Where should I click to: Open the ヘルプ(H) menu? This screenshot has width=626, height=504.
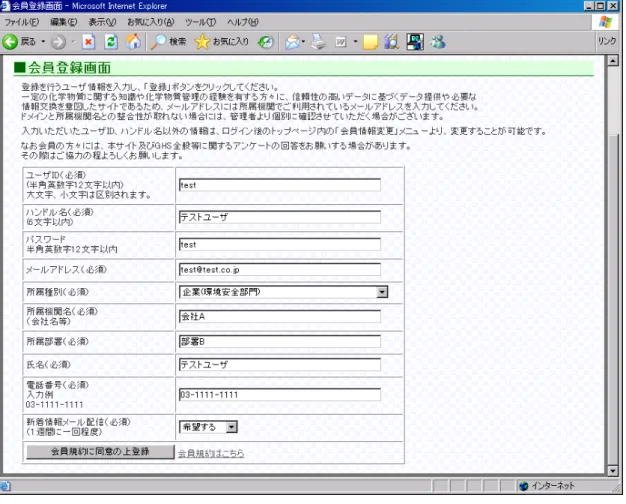tap(243, 22)
